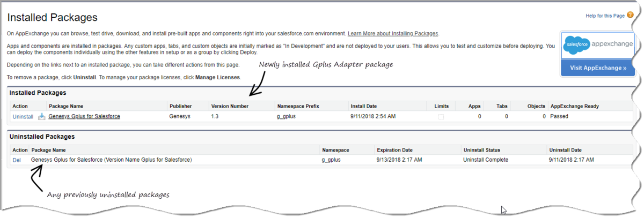
Task: Toggle the Limits checkbox for Genesys Gplus
Action: point(441,117)
